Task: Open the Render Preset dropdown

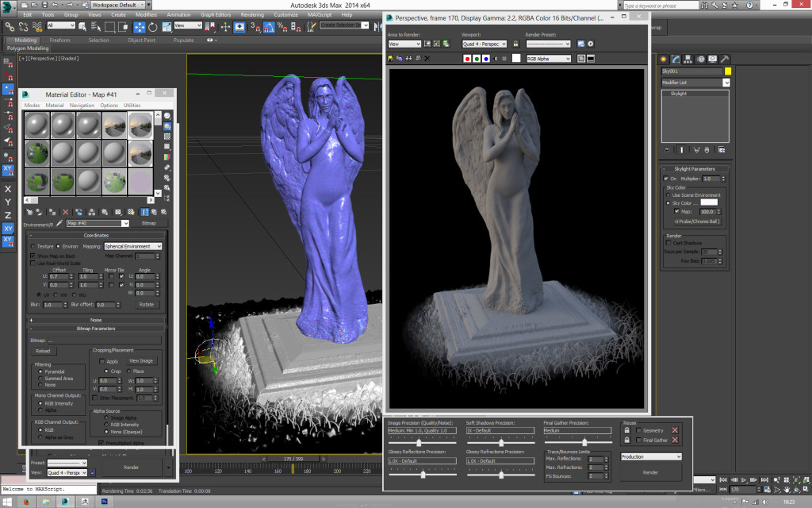Action: pyautogui.click(x=548, y=44)
